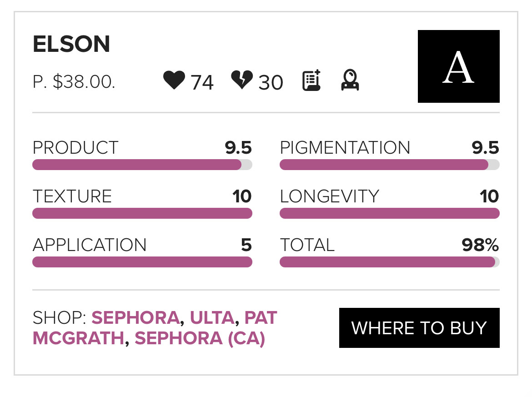Open the first SEPHORA shop link
Image resolution: width=532 pixels, height=397 pixels.
pos(136,317)
